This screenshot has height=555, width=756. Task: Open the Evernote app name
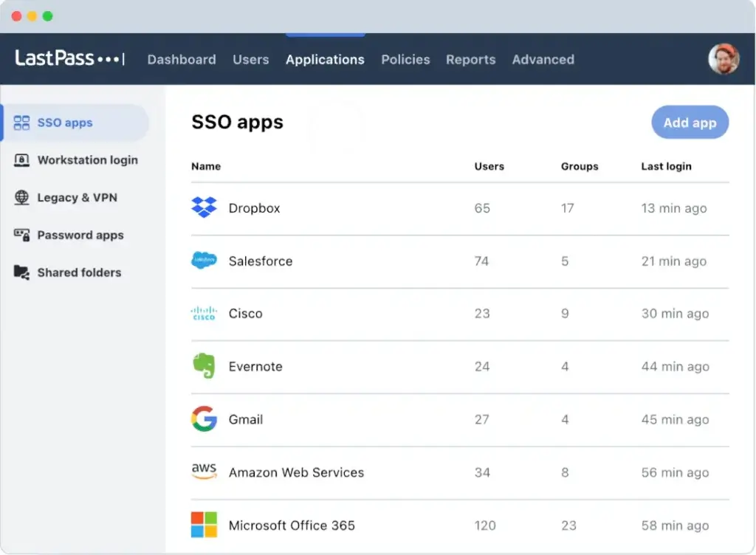coord(255,367)
